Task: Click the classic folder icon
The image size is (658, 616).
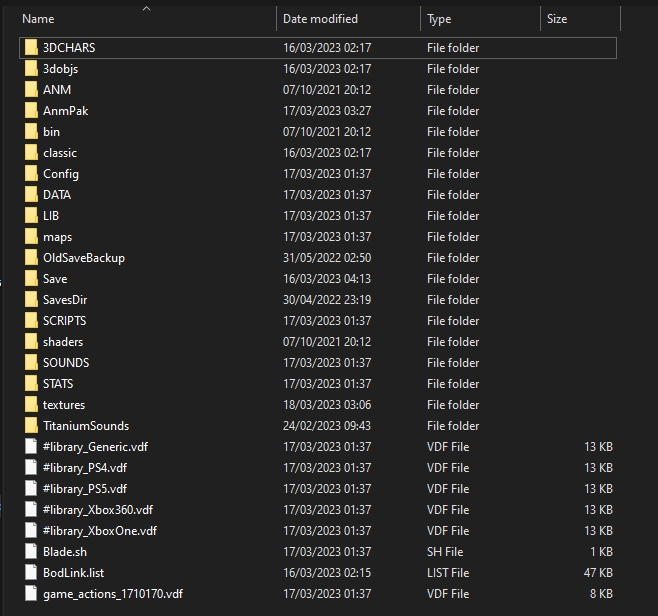Action: pos(31,153)
